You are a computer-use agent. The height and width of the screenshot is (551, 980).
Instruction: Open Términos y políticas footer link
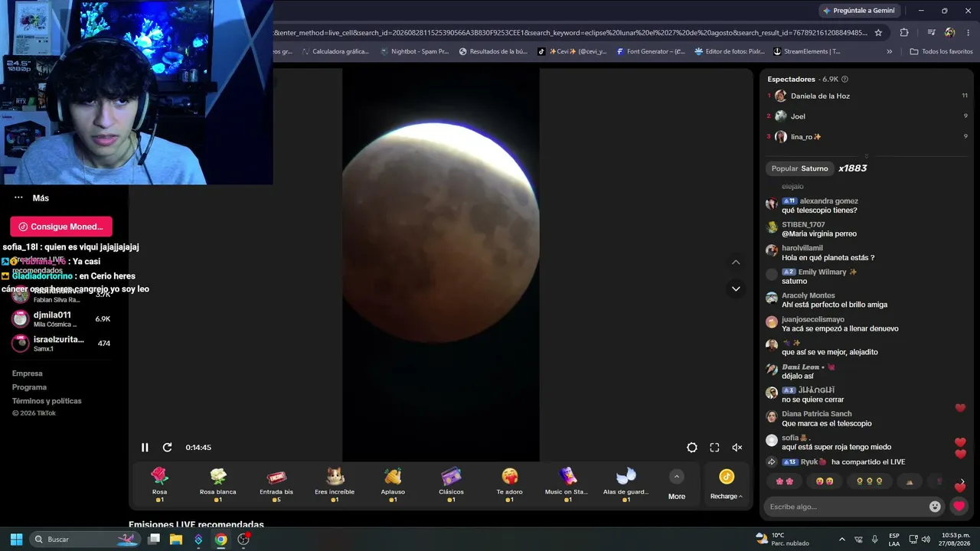coord(47,401)
